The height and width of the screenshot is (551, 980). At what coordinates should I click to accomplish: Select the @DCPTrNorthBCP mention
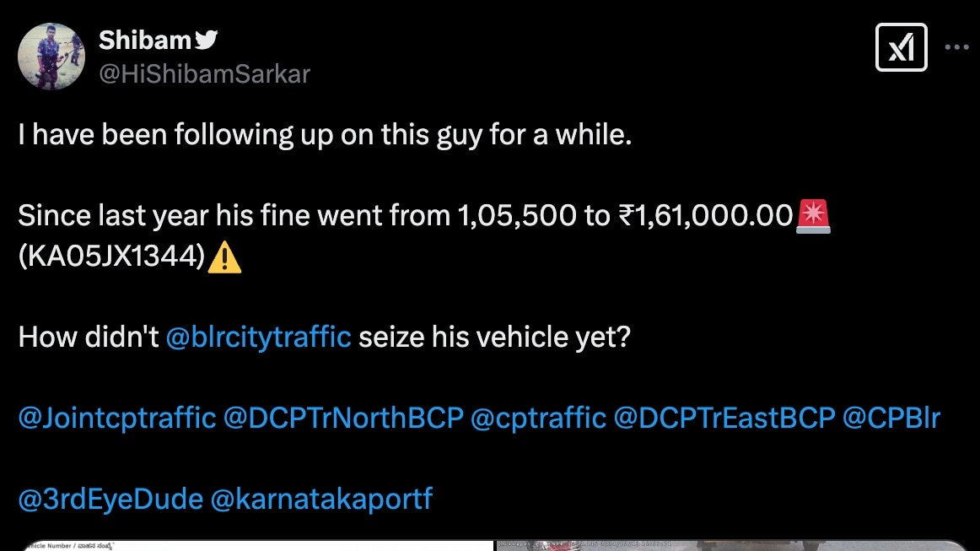point(343,418)
